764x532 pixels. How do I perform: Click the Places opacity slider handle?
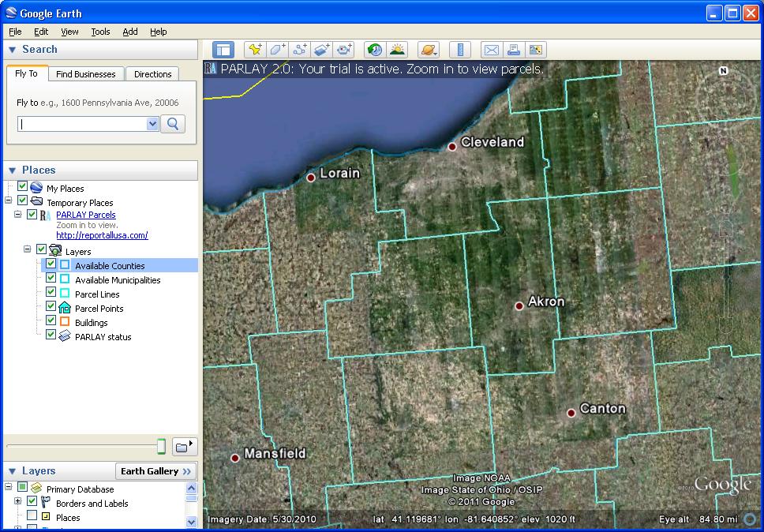pos(161,446)
